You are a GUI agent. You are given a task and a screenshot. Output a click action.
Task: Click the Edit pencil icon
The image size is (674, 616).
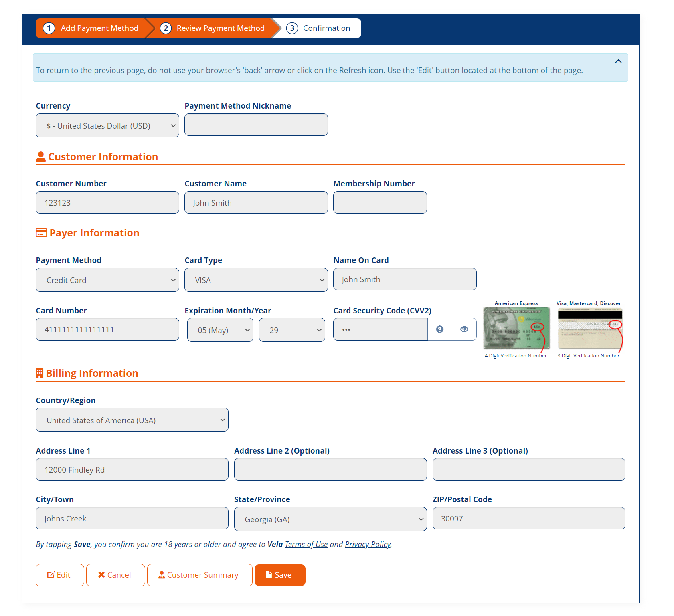51,575
